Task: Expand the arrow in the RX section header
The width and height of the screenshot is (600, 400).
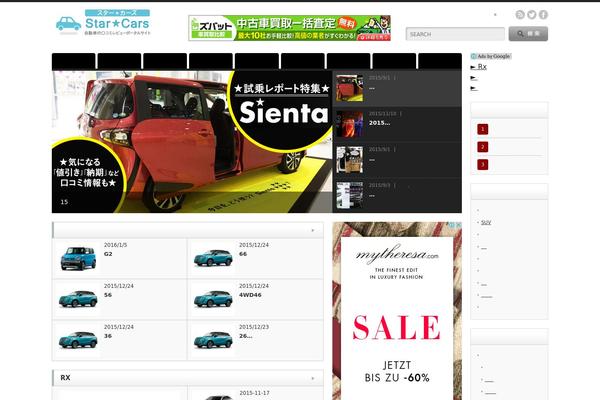Action: pos(313,378)
